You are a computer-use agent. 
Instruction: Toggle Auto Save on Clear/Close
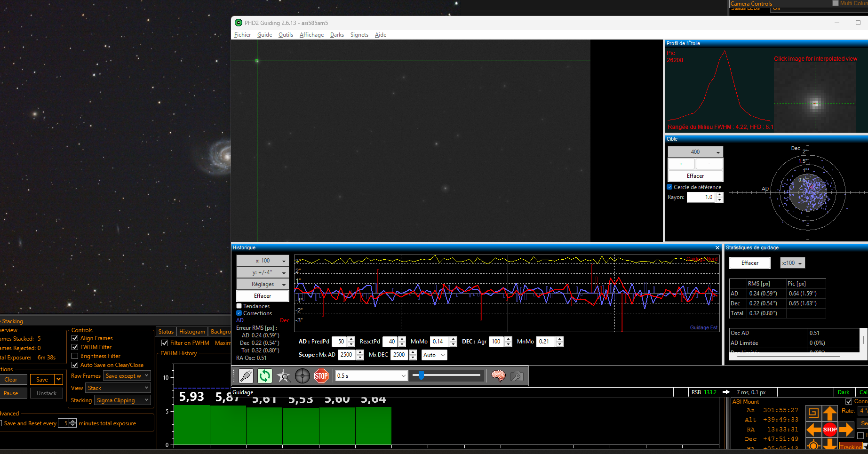tap(75, 365)
